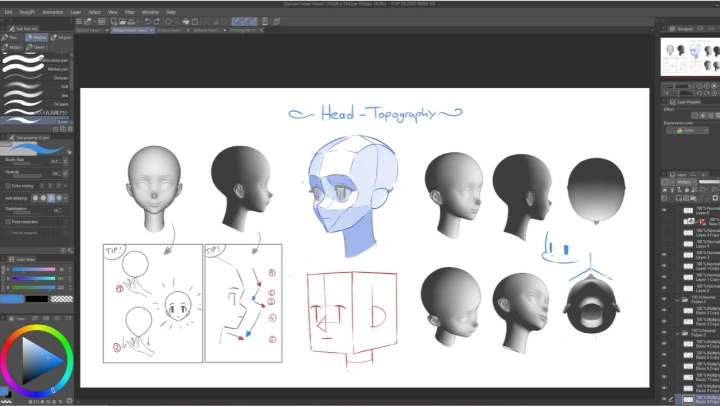Select the Oil paint sub tool group
Screen dimensions: 720x406
click(x=61, y=37)
